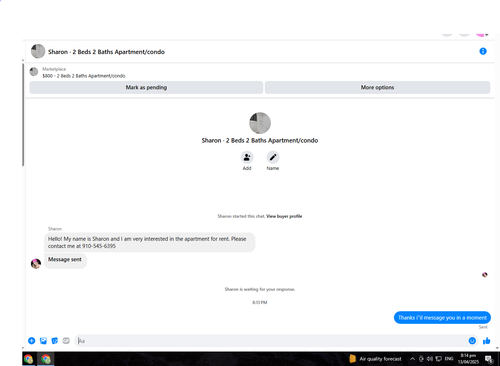This screenshot has height=366, width=500.
Task: Expand hidden system tray icons chevron
Action: click(x=412, y=359)
